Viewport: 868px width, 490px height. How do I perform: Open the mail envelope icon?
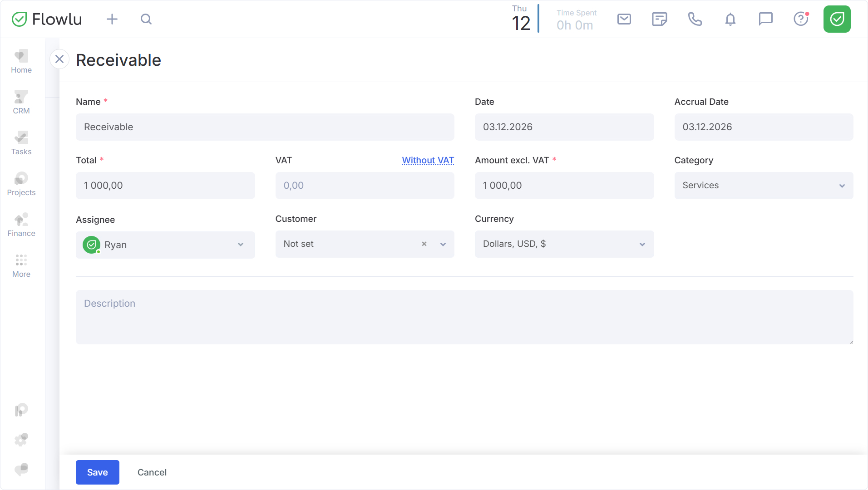(624, 19)
